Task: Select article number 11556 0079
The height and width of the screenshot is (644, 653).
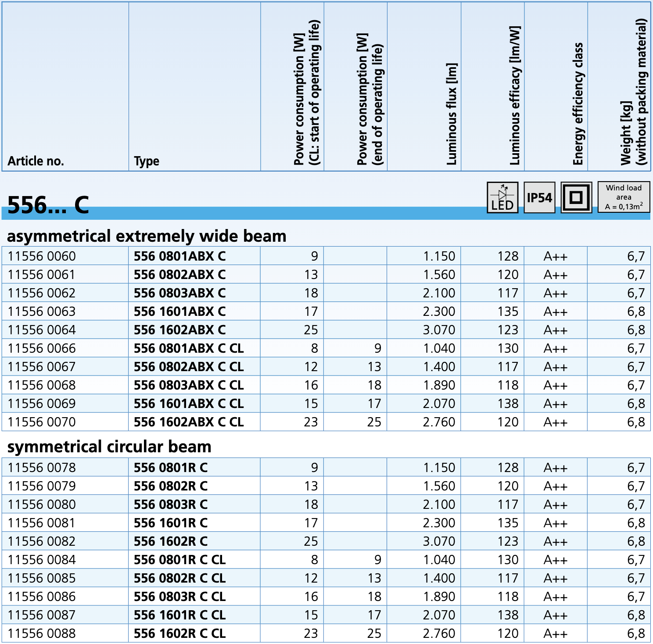Action: coord(42,486)
